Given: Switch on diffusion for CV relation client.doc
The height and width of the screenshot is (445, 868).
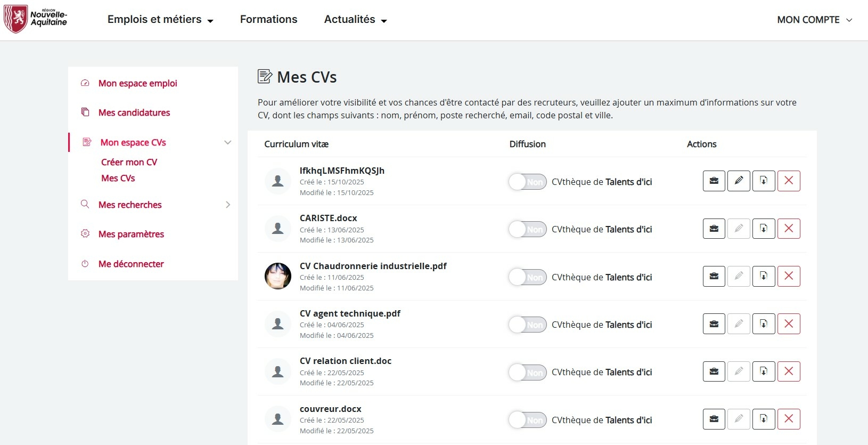Looking at the screenshot, I should [527, 372].
